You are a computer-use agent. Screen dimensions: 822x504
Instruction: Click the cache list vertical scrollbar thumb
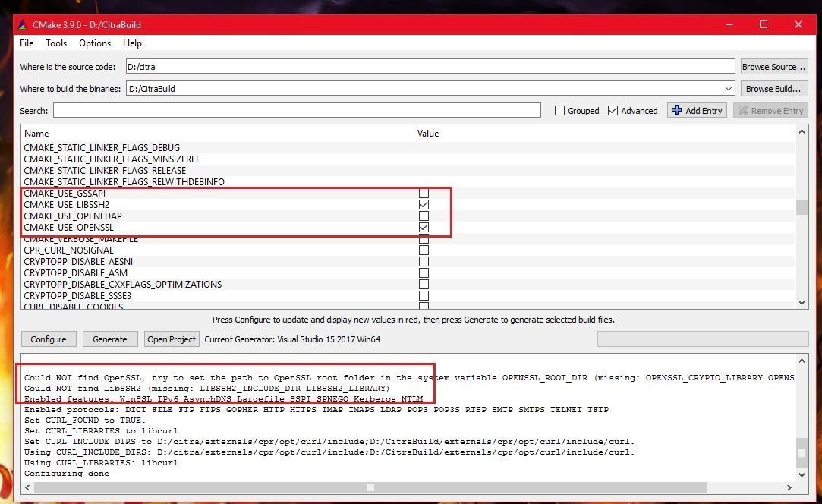point(802,206)
